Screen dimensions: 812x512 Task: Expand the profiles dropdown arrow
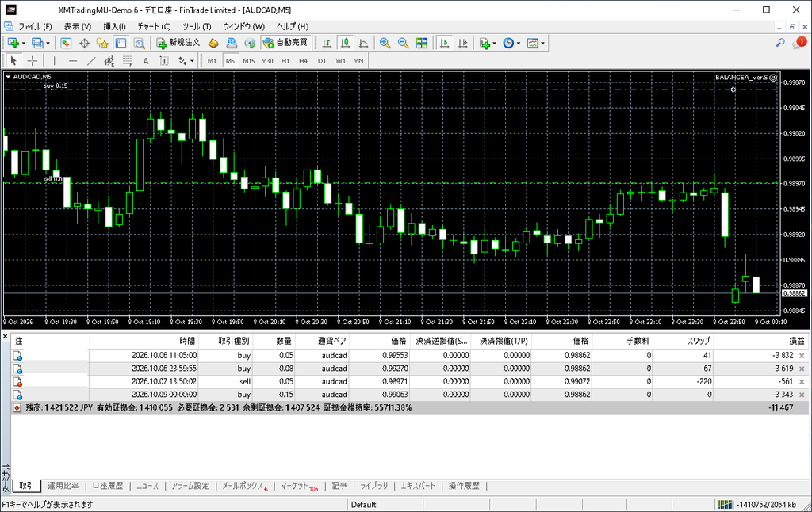tap(48, 43)
